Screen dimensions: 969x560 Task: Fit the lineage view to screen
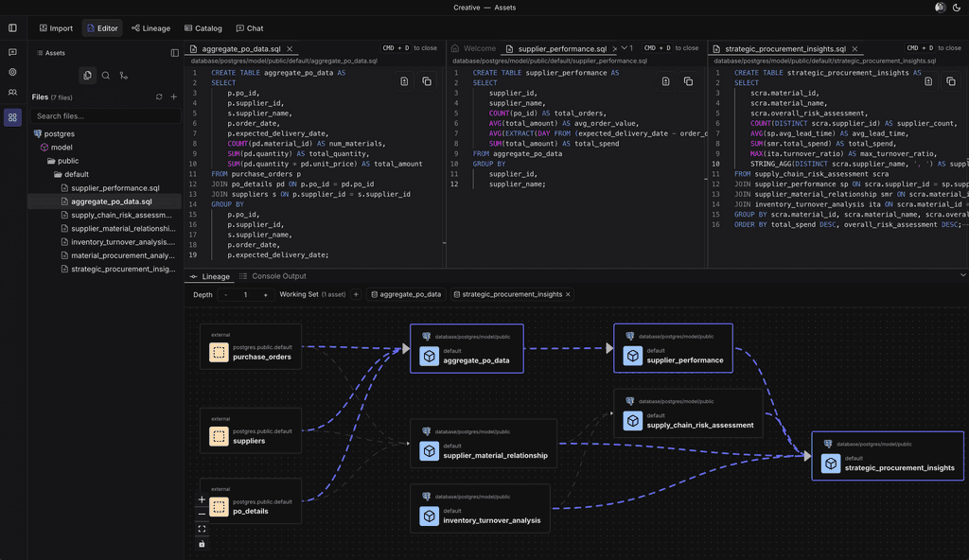[x=203, y=529]
